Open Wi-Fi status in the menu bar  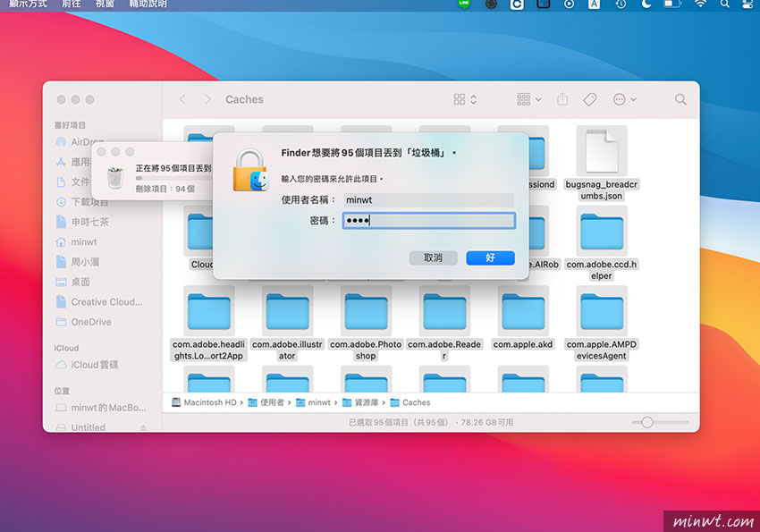click(700, 4)
